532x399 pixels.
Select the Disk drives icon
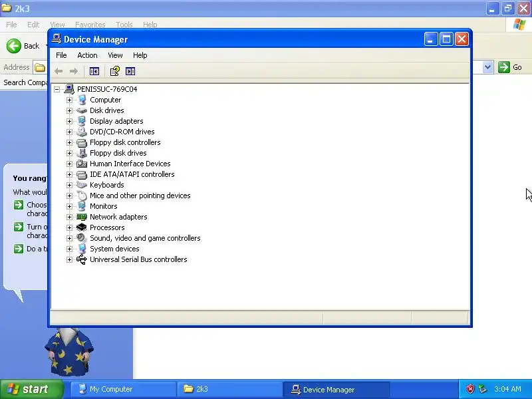pyautogui.click(x=82, y=110)
